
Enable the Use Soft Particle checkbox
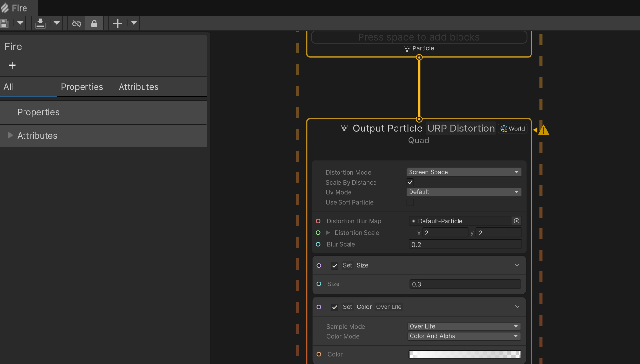coord(411,202)
